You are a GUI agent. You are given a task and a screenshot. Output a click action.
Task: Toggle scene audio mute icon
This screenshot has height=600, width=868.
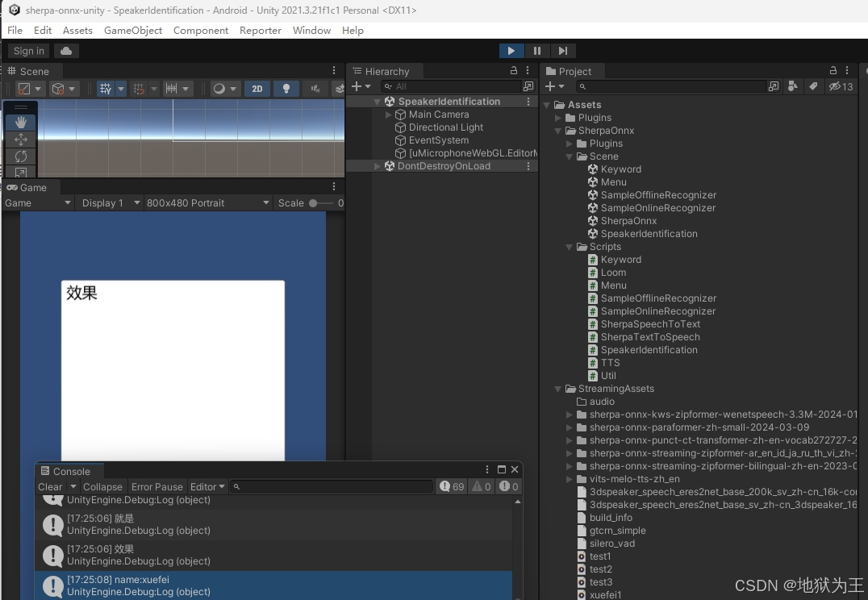coord(315,89)
